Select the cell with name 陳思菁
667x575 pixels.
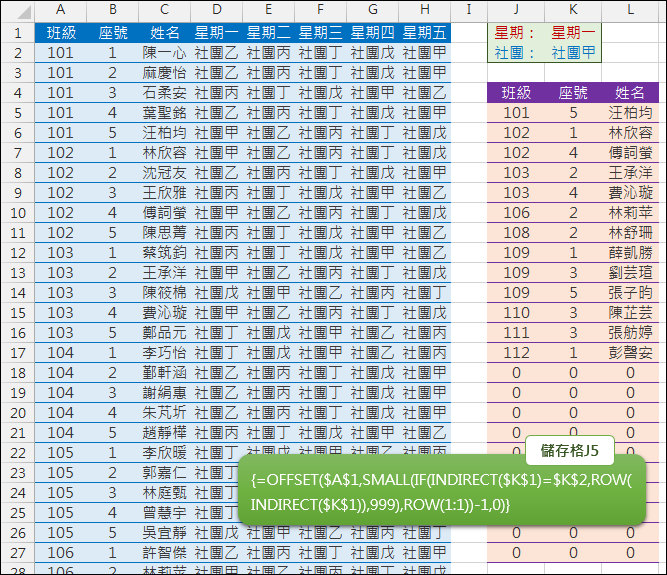tap(165, 233)
